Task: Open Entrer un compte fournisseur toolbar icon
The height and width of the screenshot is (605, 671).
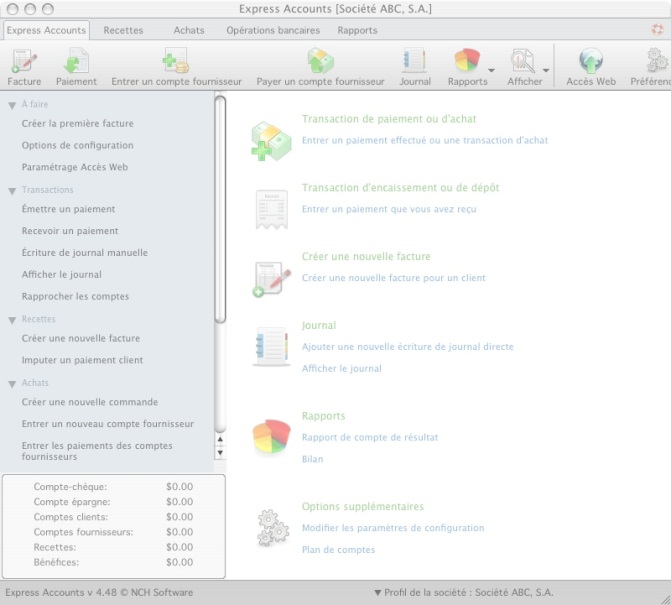Action: pos(176,62)
